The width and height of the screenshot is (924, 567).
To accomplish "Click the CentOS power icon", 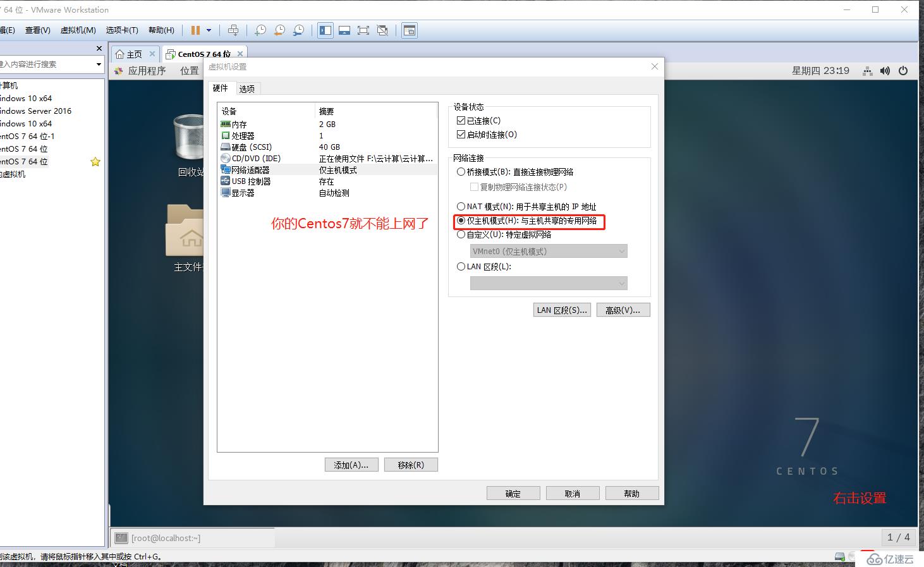I will [903, 71].
